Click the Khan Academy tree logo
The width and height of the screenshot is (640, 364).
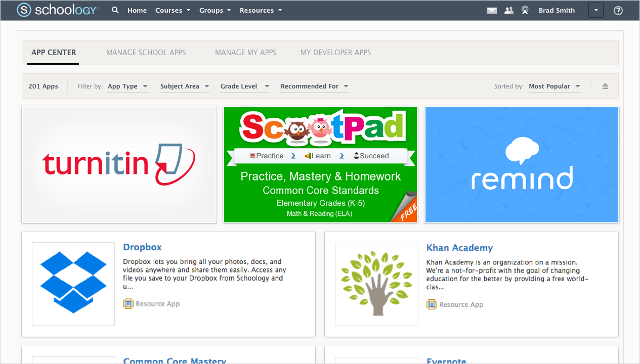376,284
